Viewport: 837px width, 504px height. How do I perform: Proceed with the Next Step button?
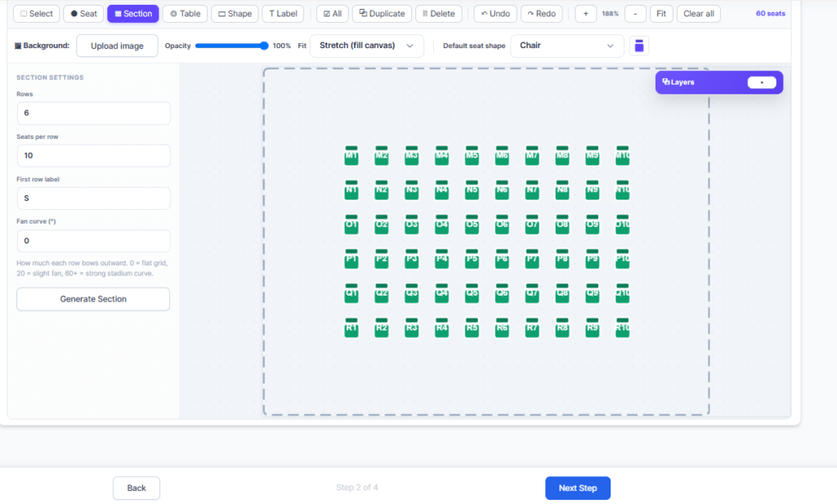point(578,488)
